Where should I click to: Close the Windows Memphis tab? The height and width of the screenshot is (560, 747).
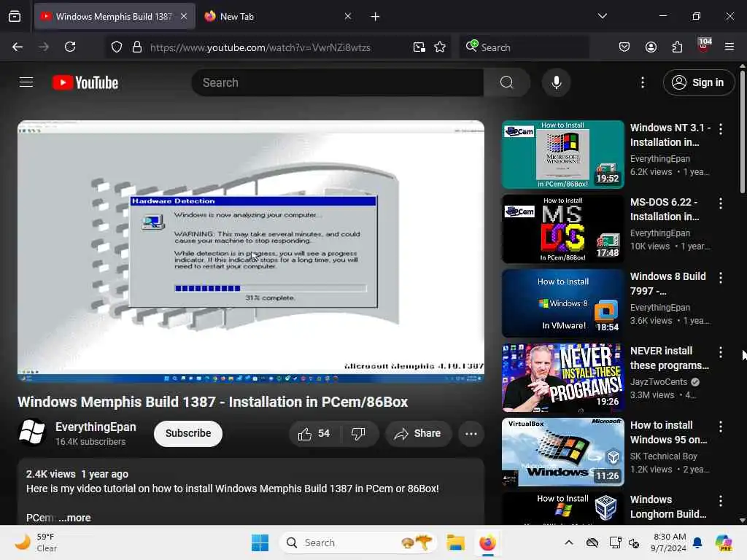coord(184,16)
